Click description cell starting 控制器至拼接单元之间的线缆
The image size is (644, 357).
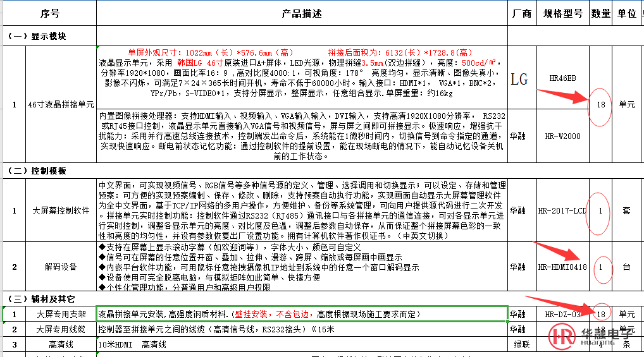302,329
